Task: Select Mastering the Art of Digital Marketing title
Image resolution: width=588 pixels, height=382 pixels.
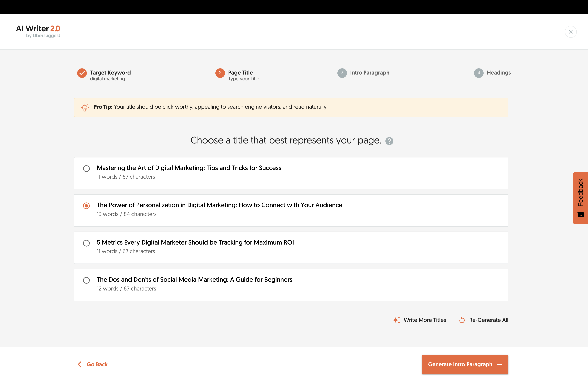Action: pyautogui.click(x=86, y=169)
